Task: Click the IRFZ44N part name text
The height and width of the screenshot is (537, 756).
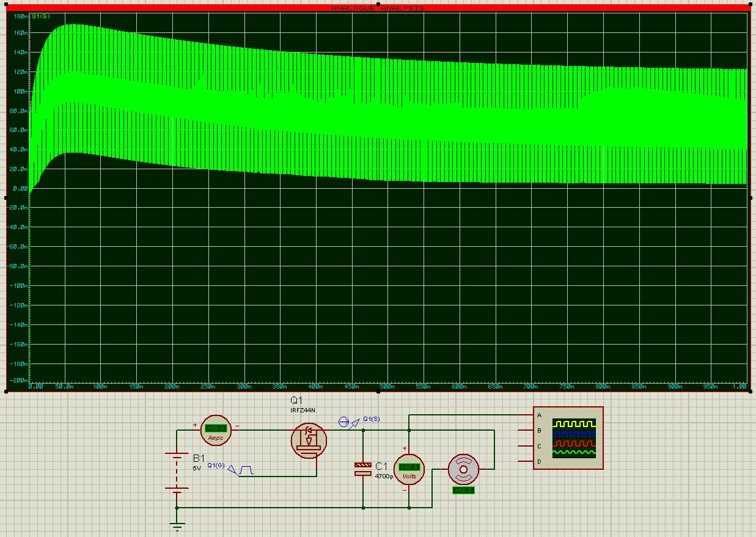Action: pos(303,411)
